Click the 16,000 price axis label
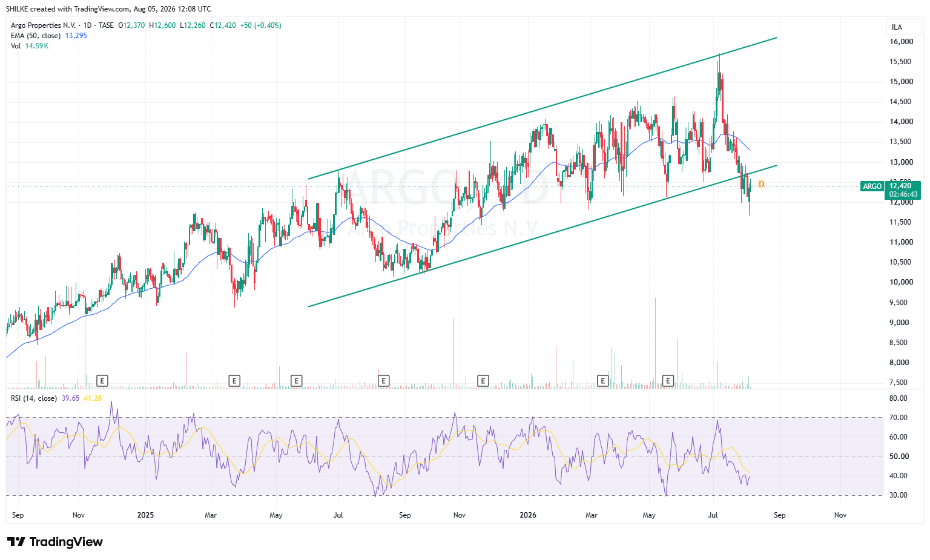This screenshot has width=930, height=560. coord(902,42)
